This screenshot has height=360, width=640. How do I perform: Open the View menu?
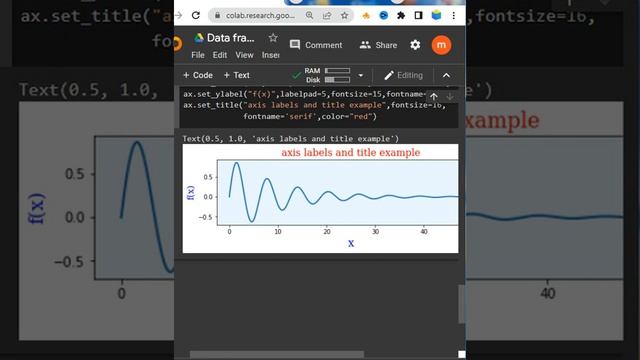click(244, 55)
